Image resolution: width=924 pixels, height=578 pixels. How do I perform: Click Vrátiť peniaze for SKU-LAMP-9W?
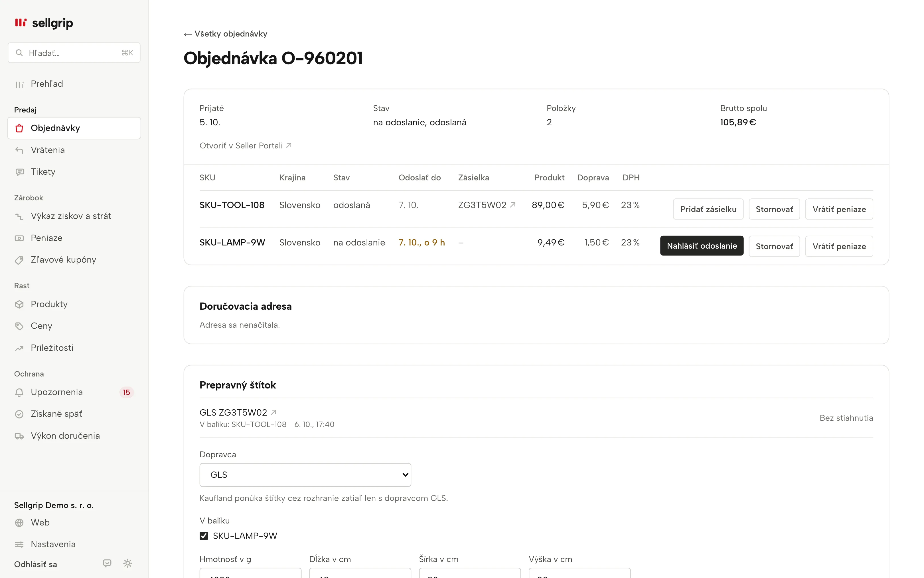click(x=839, y=246)
